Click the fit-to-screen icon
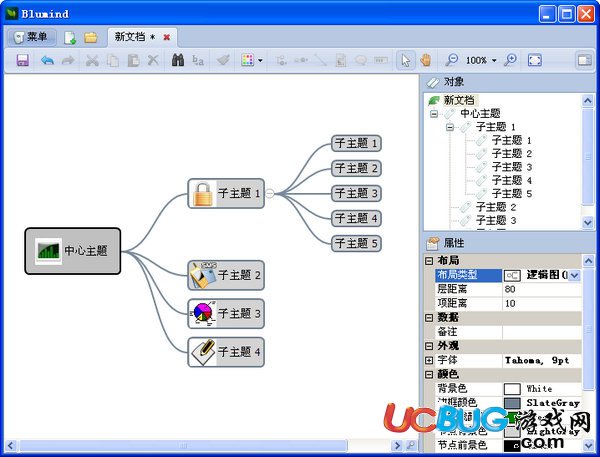Viewport: 600px width, 457px height. (x=535, y=60)
